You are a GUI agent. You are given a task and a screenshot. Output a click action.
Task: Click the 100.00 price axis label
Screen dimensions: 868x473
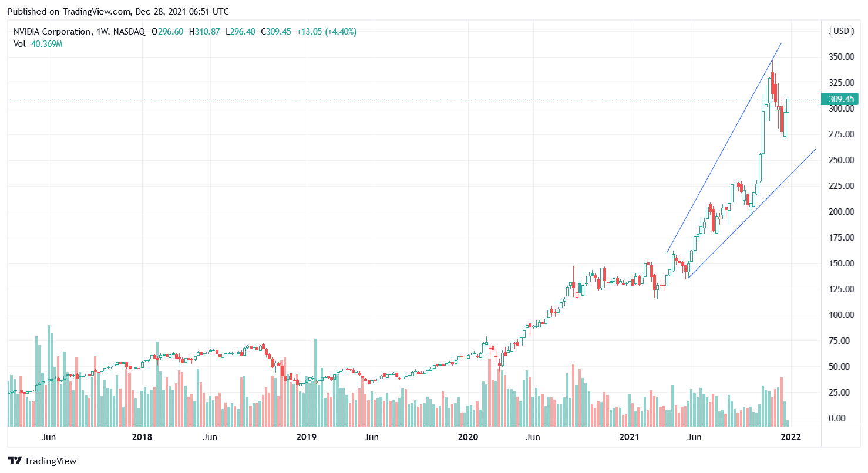click(x=842, y=315)
